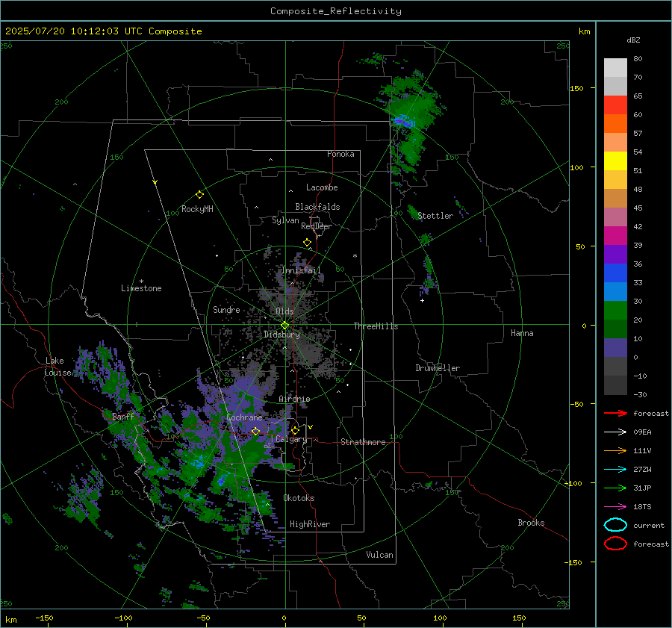
Task: Click the Hanna label
Action: 522,333
